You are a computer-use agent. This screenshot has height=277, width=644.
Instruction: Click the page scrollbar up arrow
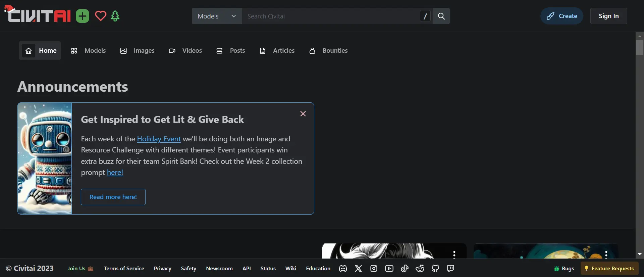click(x=640, y=36)
